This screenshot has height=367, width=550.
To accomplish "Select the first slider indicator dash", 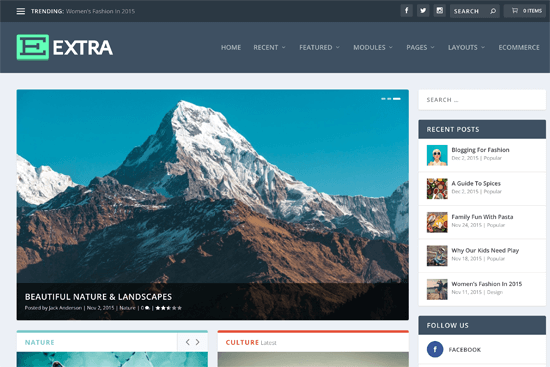I will (383, 99).
